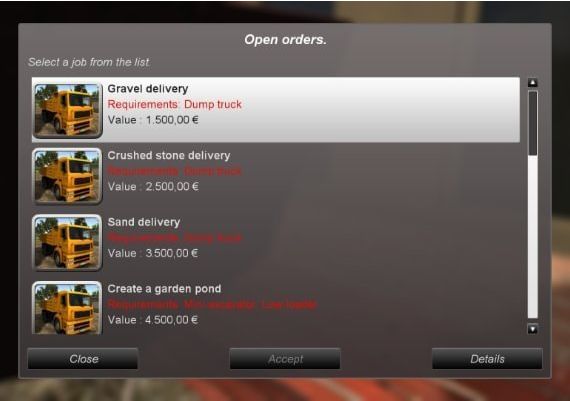Screen dimensions: 570x401
Task: Click the dark scrollbar thumb handle
Action: (x=533, y=123)
